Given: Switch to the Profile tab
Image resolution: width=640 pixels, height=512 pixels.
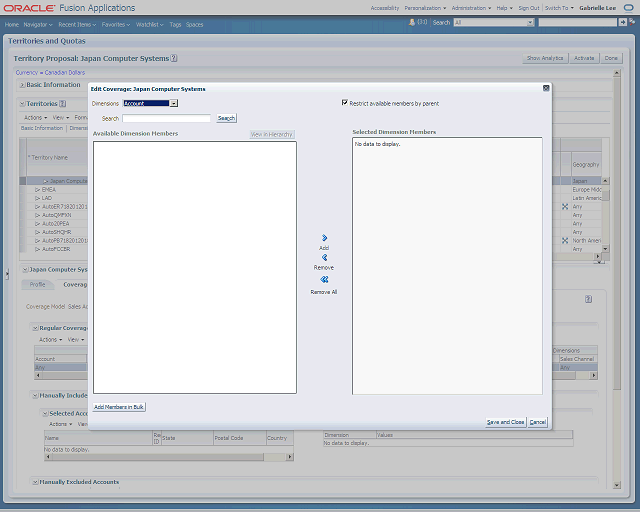Looking at the screenshot, I should point(38,284).
